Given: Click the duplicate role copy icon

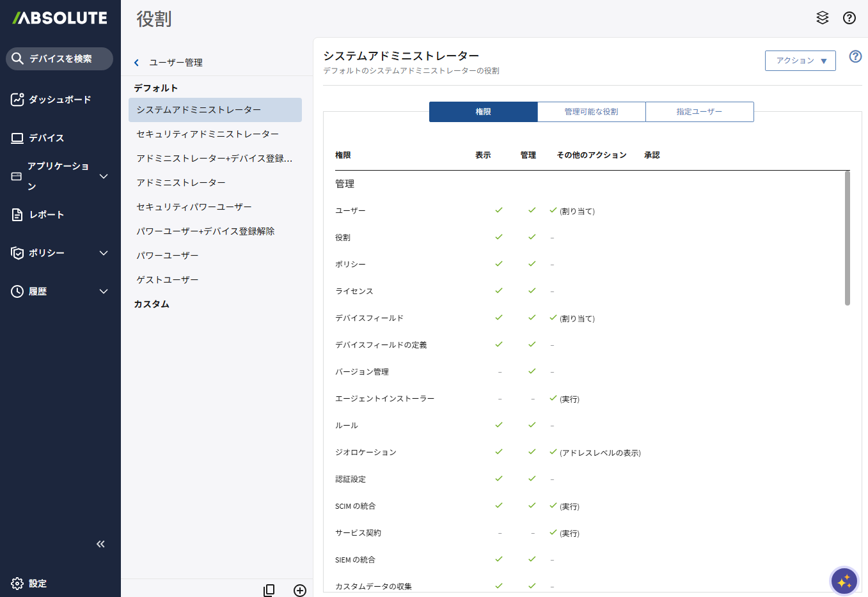Looking at the screenshot, I should click(x=269, y=590).
